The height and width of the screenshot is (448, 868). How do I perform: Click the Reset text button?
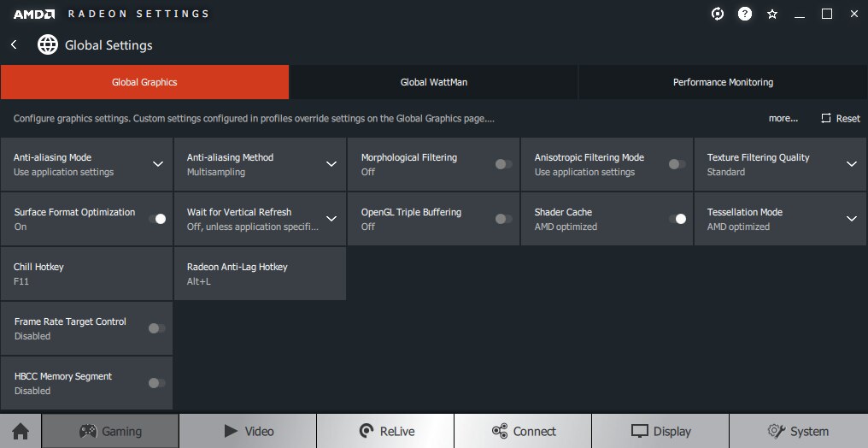point(848,118)
